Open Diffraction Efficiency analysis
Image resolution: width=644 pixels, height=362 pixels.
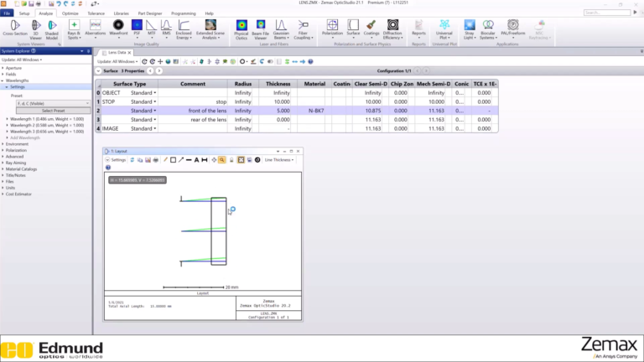tap(392, 29)
